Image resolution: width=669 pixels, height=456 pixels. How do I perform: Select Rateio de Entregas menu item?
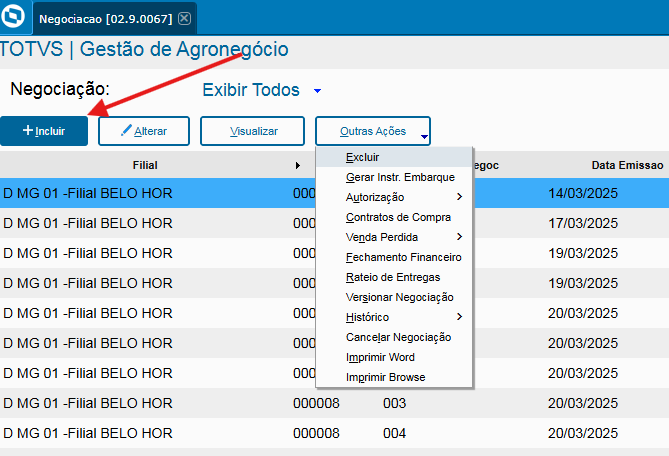click(x=394, y=278)
